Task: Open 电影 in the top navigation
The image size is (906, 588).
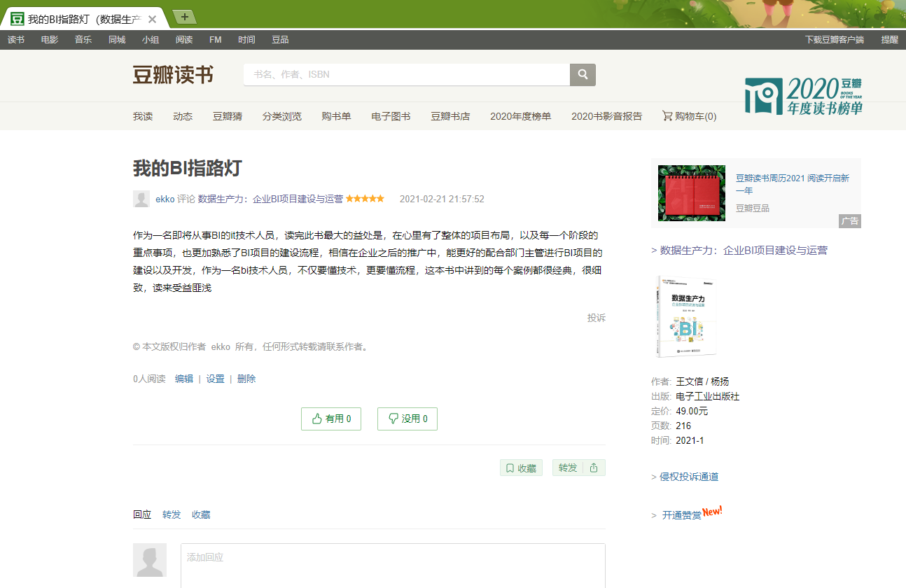Action: 50,40
